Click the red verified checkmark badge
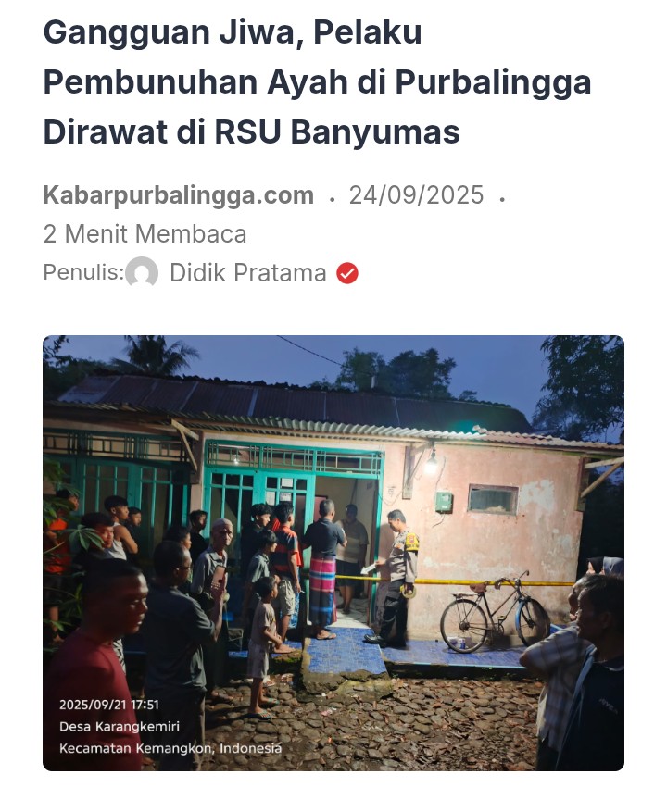 click(347, 273)
